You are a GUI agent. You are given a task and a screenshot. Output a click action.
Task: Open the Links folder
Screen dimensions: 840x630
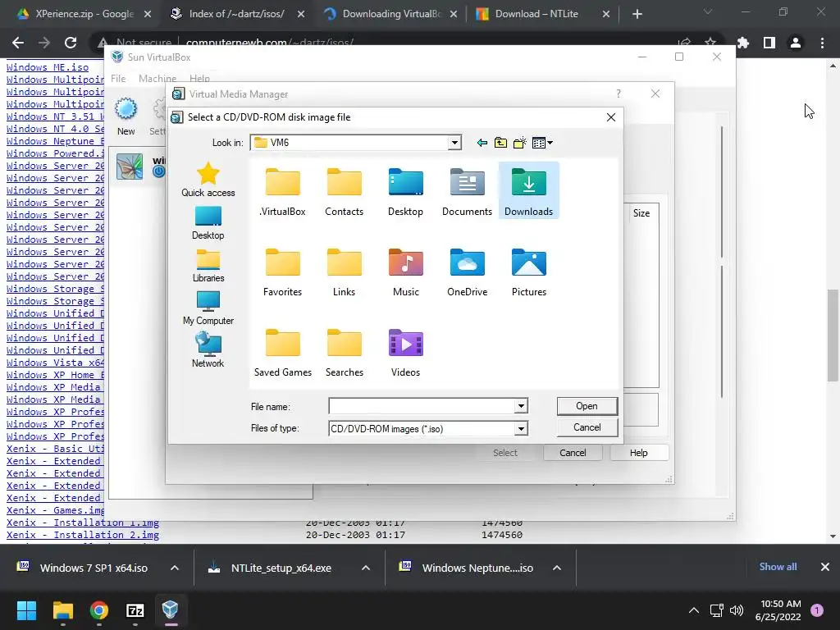[x=344, y=272]
